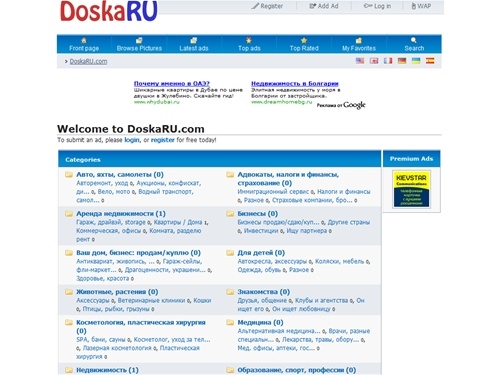Open the Недвижимость (1) category
This screenshot has width=500, height=375.
click(107, 370)
